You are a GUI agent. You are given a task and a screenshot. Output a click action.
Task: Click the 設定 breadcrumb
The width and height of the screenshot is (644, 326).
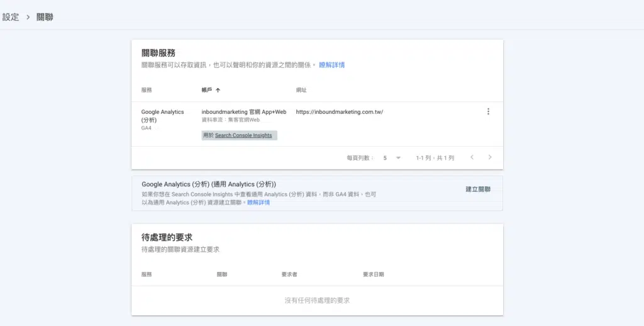[11, 17]
